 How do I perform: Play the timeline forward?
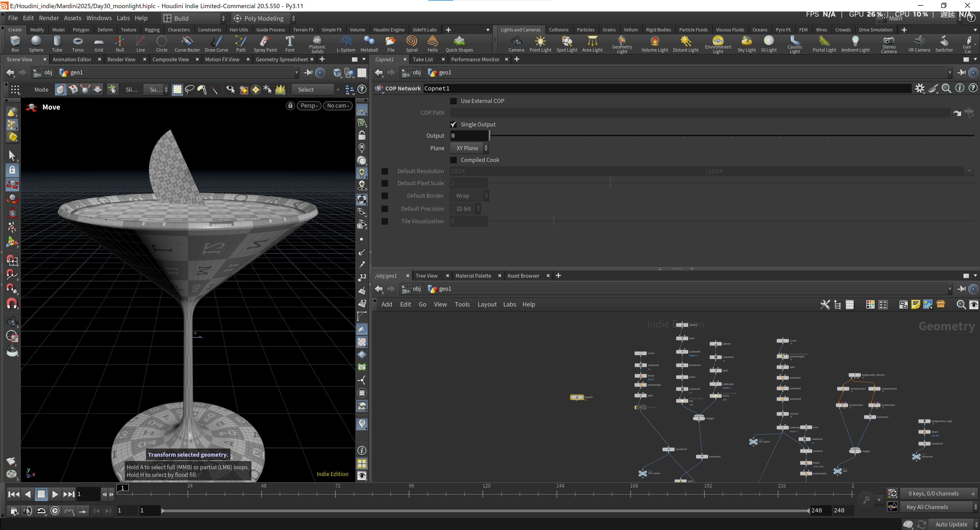tap(55, 494)
